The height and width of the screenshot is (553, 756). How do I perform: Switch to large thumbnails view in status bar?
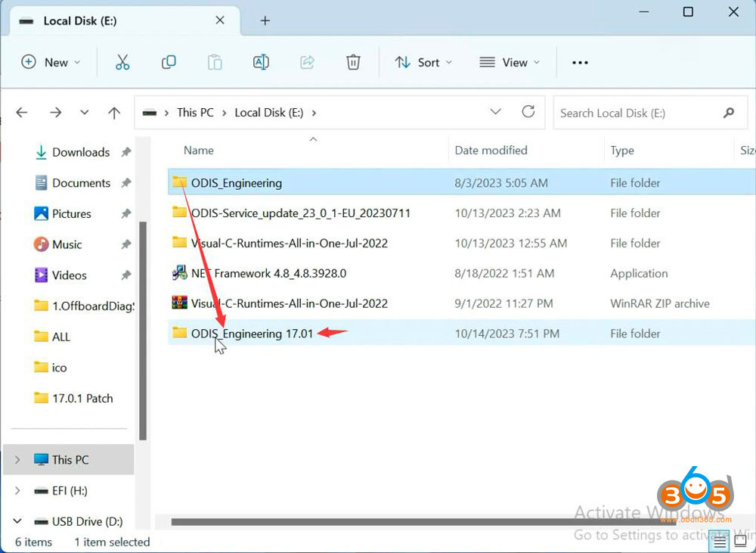(739, 541)
